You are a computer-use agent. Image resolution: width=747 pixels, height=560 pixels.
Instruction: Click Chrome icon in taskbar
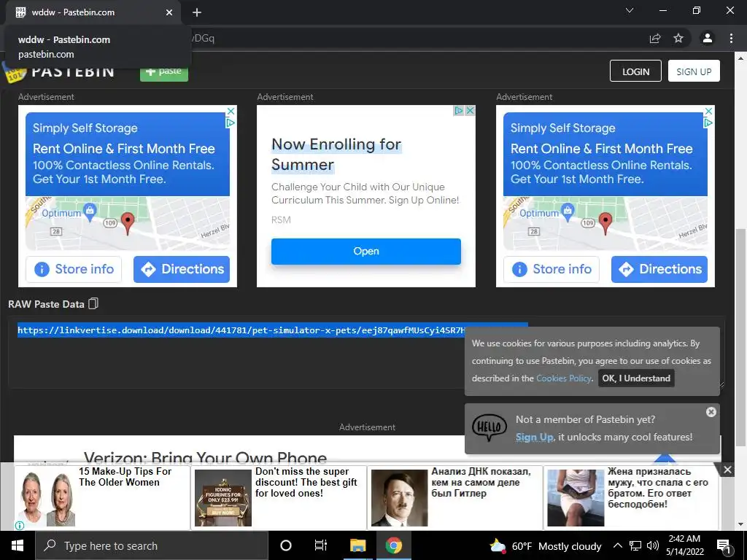(393, 545)
